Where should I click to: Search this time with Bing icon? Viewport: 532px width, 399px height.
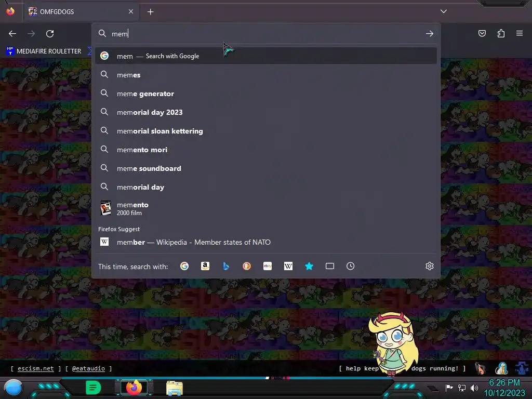(x=225, y=266)
